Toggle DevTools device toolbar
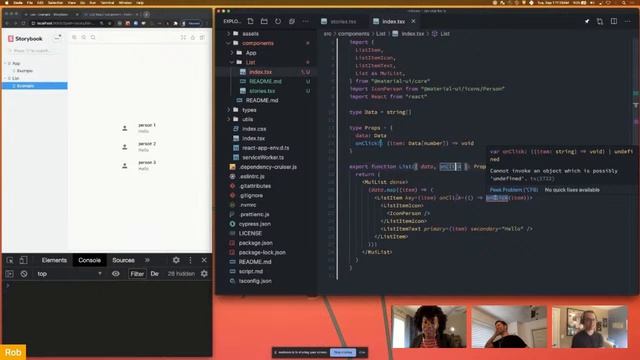 (24, 260)
